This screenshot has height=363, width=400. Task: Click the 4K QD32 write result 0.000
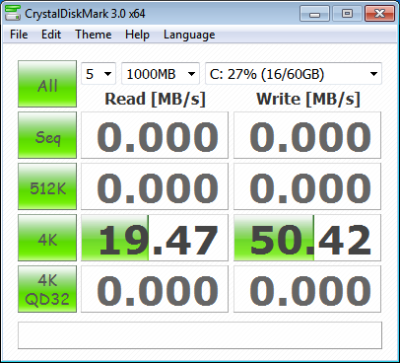[307, 289]
